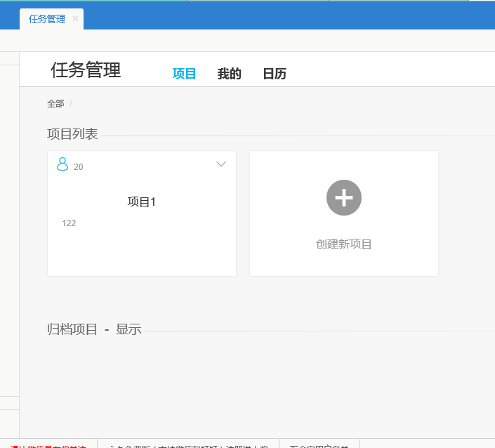Click the 全部 breadcrumb link
The height and width of the screenshot is (448, 495).
click(x=55, y=104)
